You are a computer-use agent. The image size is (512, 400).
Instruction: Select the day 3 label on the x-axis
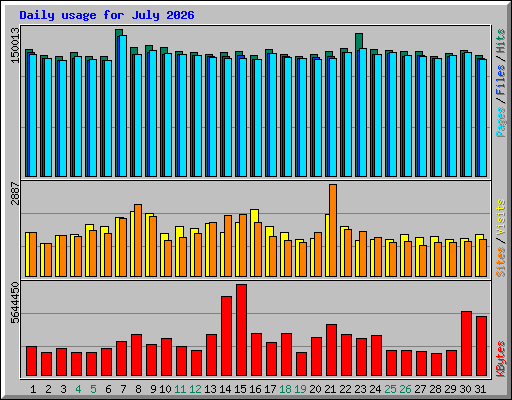coord(63,389)
